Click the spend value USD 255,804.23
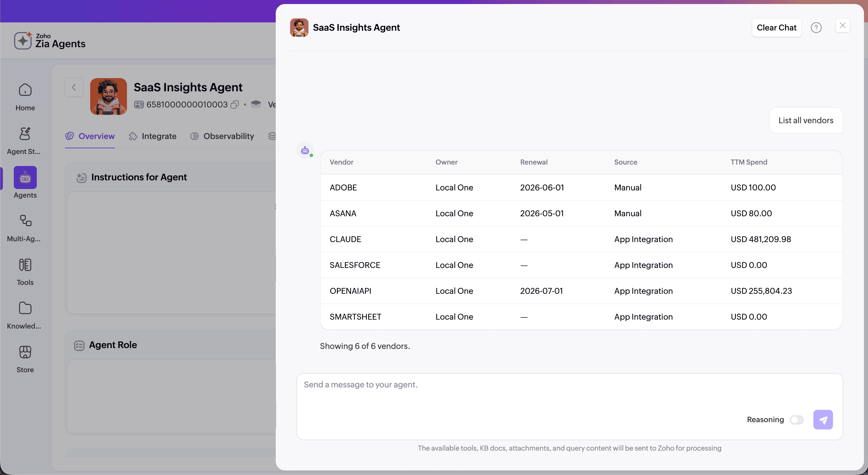This screenshot has height=475, width=868. point(761,291)
